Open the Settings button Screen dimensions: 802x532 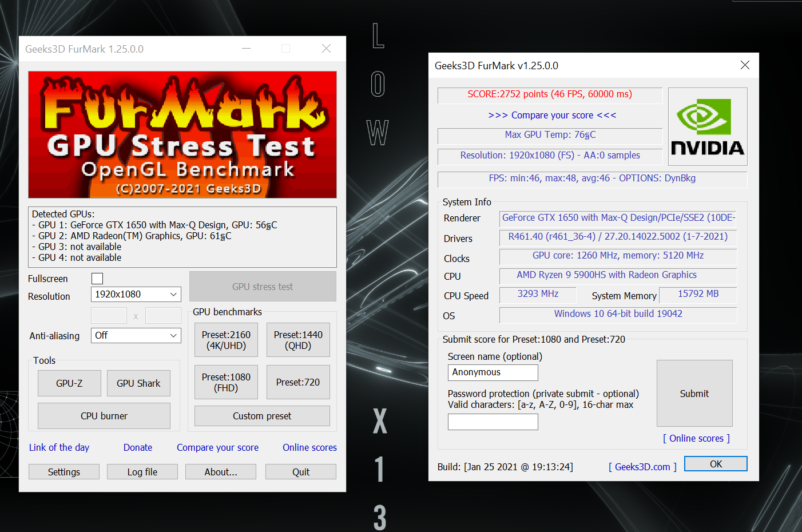click(64, 472)
